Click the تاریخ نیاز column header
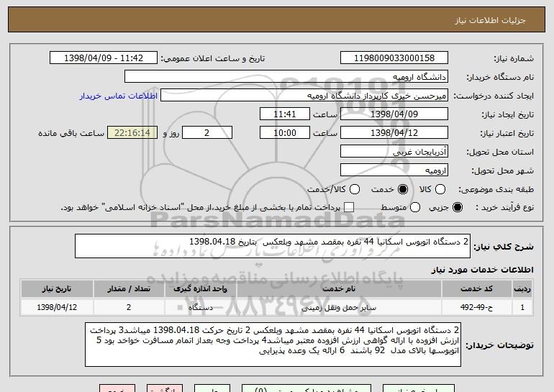 pyautogui.click(x=57, y=289)
